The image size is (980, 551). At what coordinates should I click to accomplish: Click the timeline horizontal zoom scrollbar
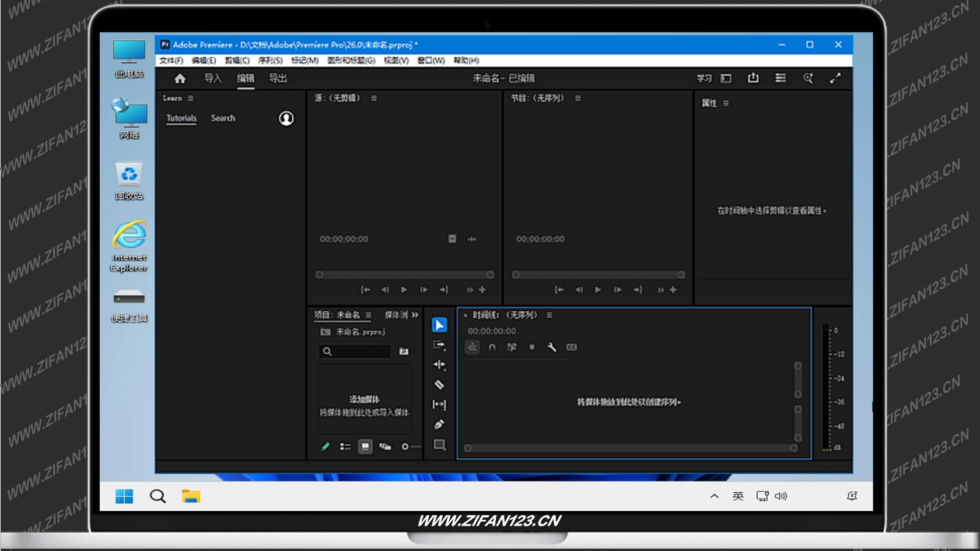coord(631,448)
